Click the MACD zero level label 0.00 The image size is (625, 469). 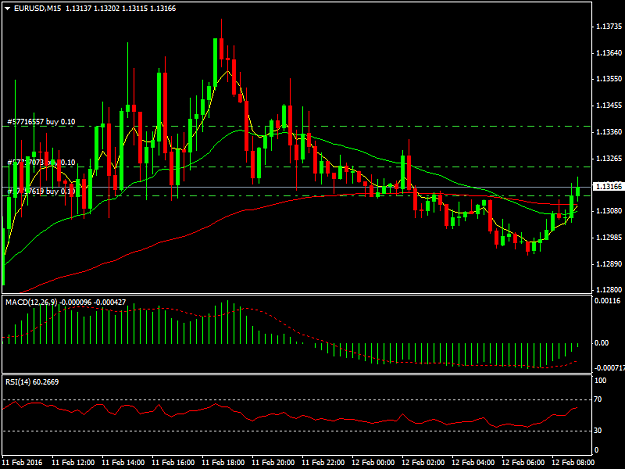(x=601, y=343)
